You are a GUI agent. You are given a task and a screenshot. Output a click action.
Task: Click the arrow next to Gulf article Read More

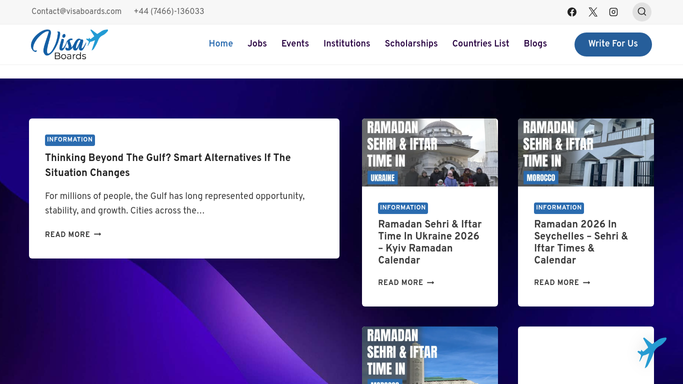click(98, 234)
